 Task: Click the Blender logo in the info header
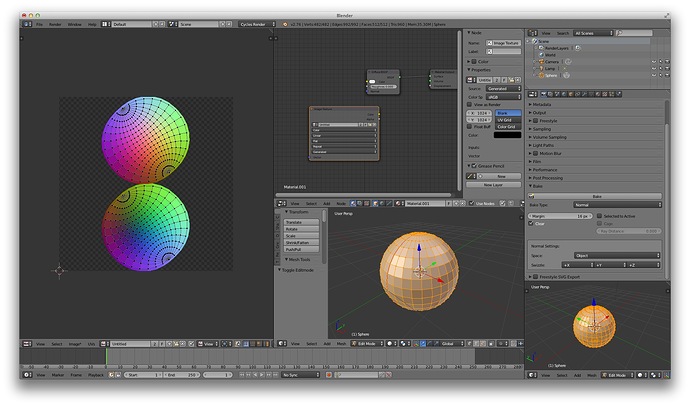coord(284,24)
